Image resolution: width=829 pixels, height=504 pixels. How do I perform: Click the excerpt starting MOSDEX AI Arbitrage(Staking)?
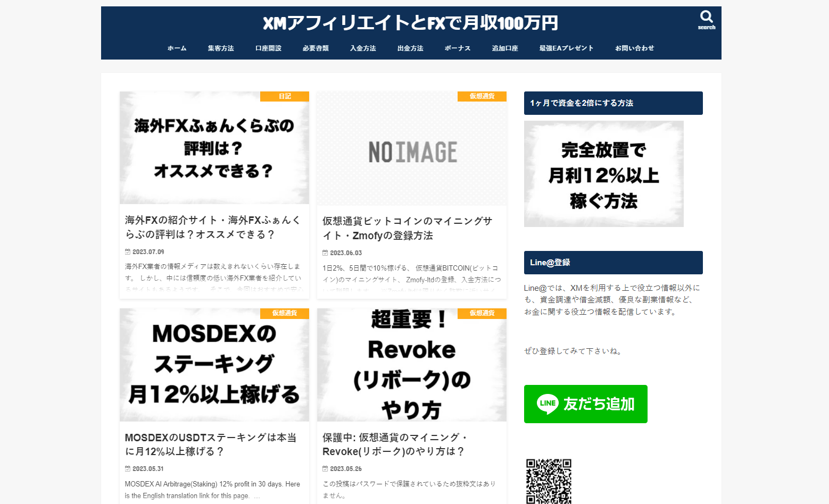pyautogui.click(x=212, y=490)
